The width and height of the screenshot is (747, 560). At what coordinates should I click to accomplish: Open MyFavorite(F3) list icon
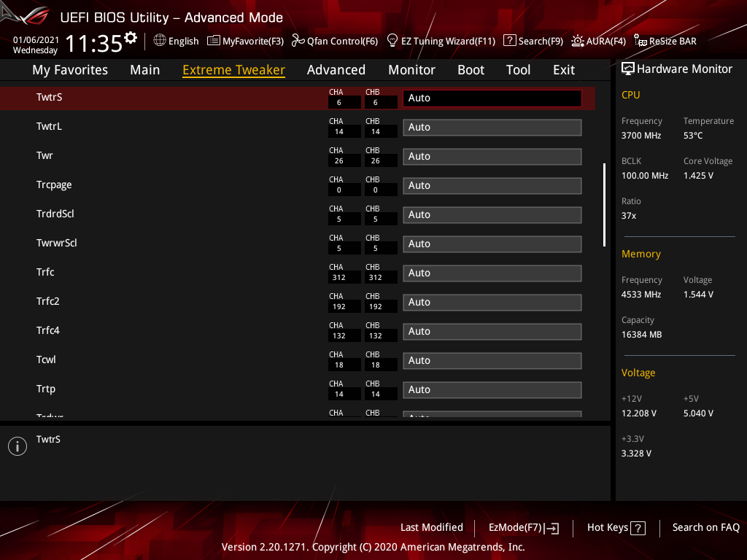coord(214,41)
